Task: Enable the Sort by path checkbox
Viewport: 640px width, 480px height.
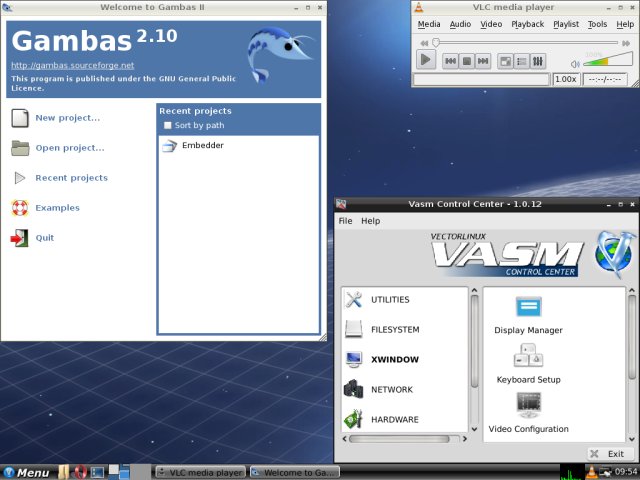Action: click(x=168, y=126)
